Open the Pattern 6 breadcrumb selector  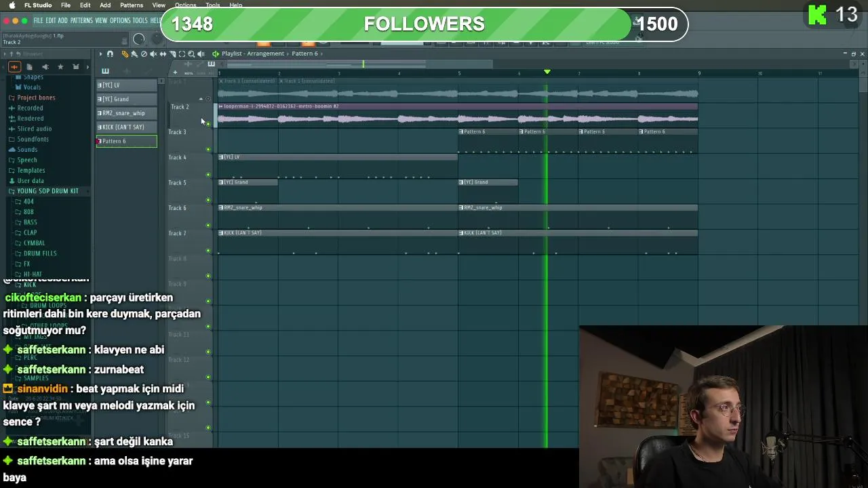304,54
